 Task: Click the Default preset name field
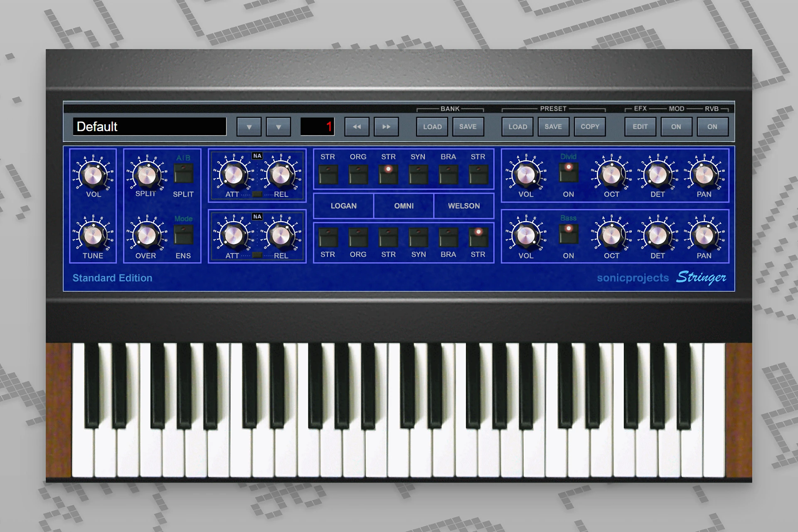tap(149, 127)
